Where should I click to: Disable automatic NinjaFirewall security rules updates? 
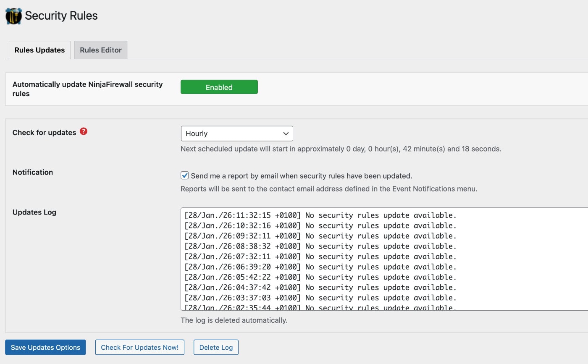pyautogui.click(x=219, y=87)
